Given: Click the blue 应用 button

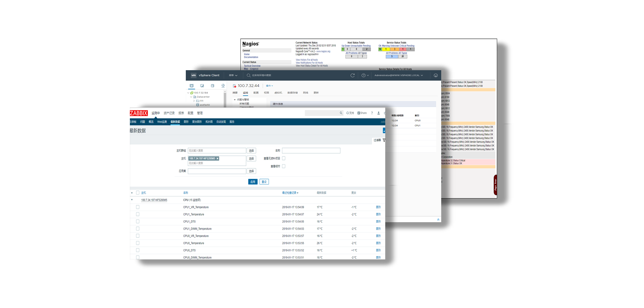Looking at the screenshot, I should click(253, 182).
